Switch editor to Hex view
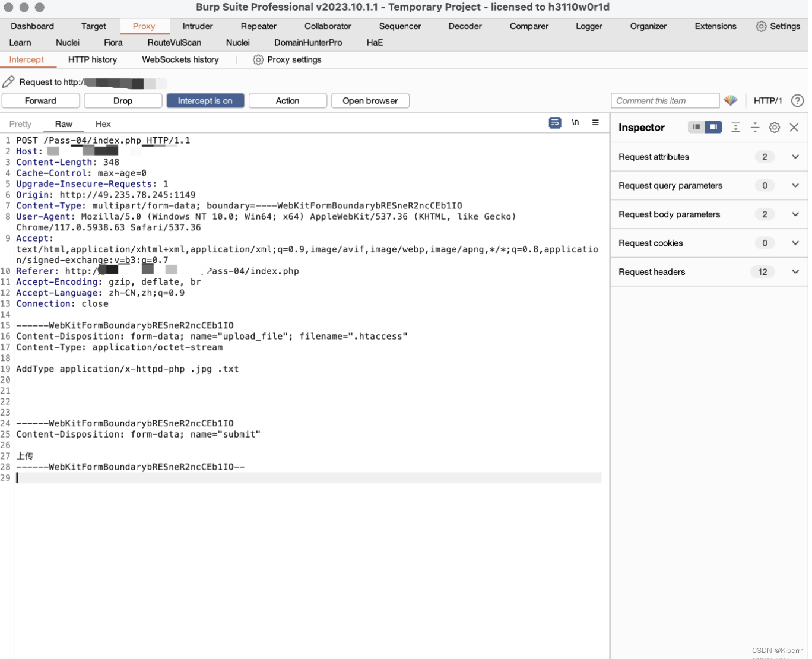 coord(103,124)
